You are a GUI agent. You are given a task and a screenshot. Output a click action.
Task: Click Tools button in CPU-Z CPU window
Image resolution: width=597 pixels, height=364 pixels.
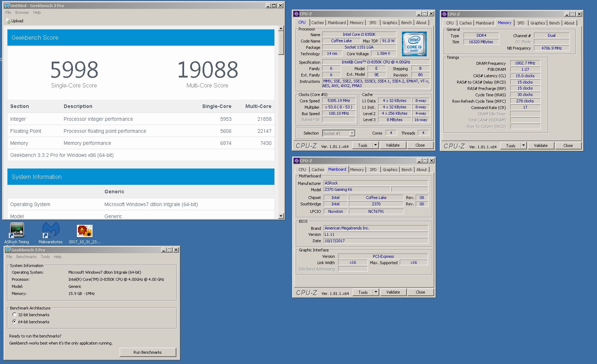pyautogui.click(x=363, y=145)
